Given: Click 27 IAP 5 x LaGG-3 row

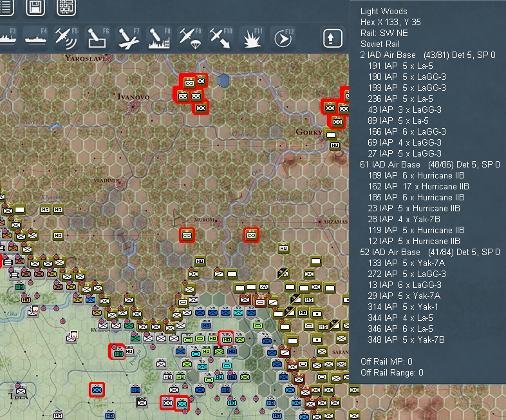Looking at the screenshot, I should [405, 153].
